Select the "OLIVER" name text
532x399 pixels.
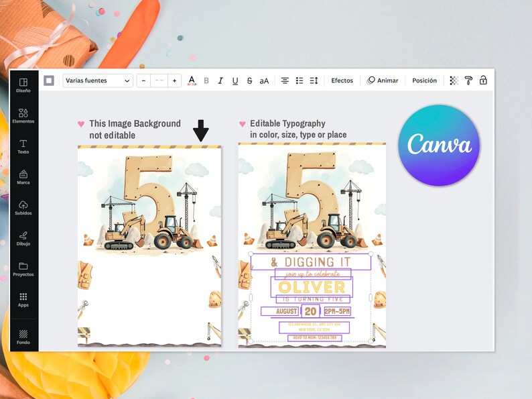312,287
